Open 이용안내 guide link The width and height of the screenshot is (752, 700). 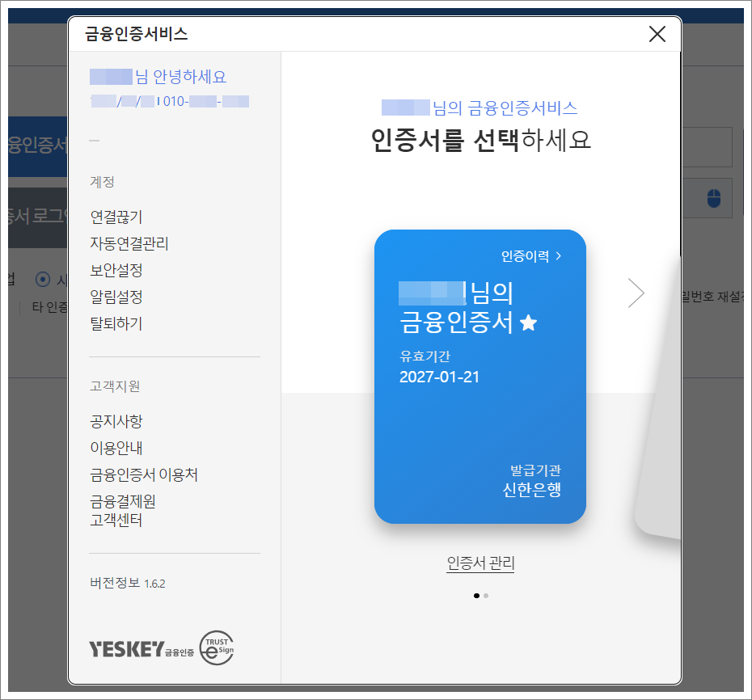click(x=116, y=448)
